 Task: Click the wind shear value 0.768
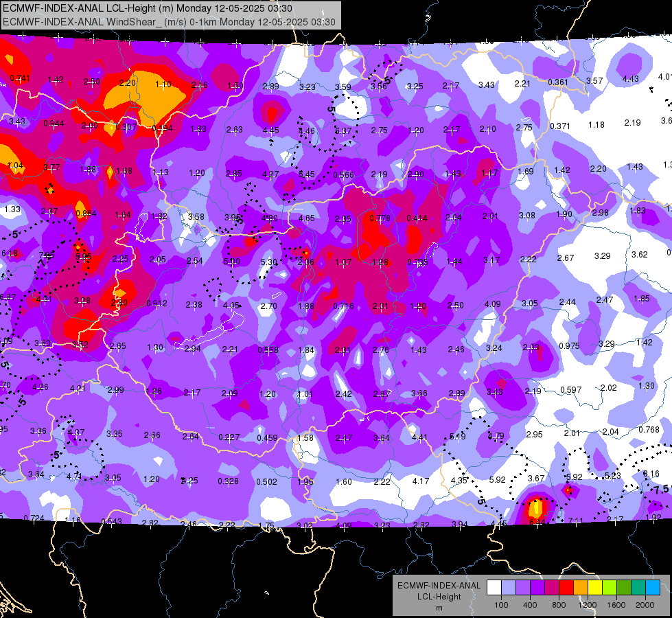(x=649, y=430)
